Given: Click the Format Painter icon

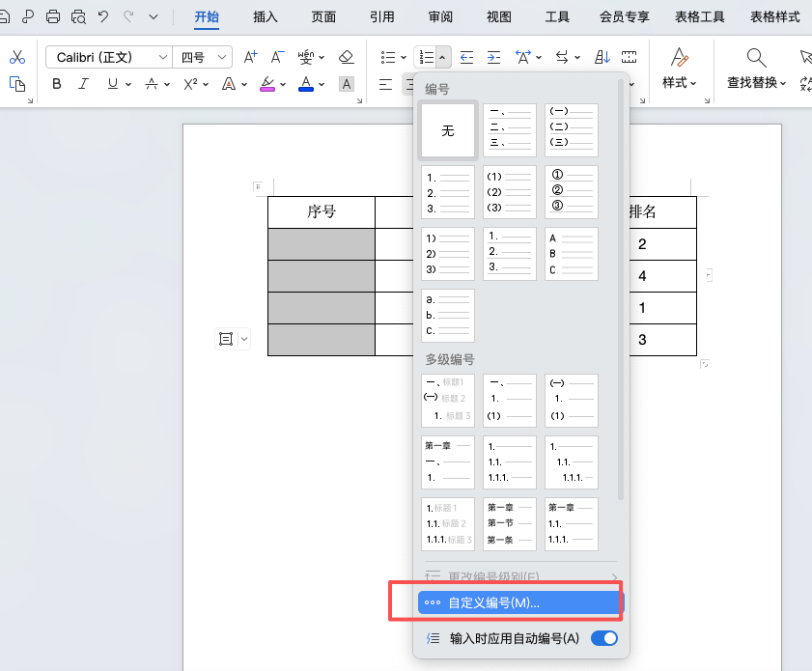Looking at the screenshot, I should (17, 85).
